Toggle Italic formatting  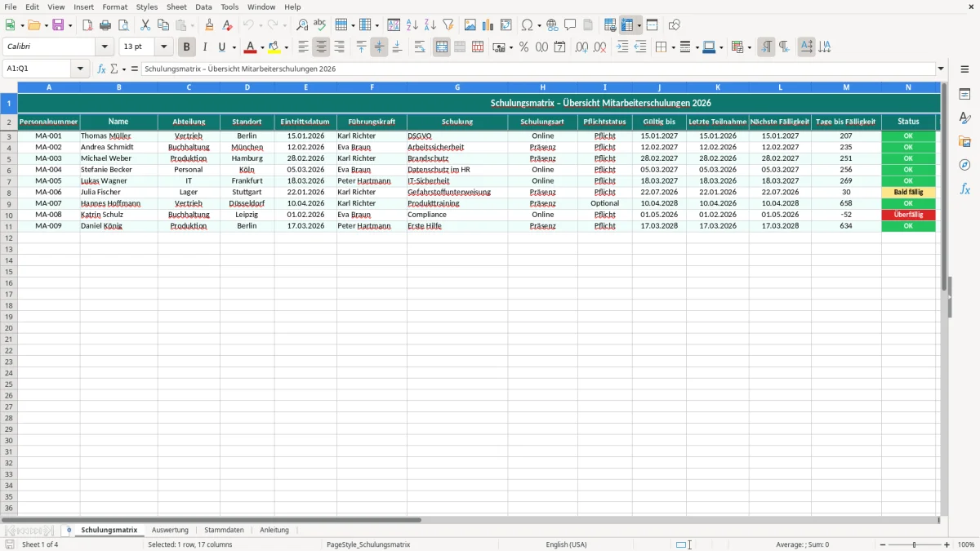coord(205,47)
